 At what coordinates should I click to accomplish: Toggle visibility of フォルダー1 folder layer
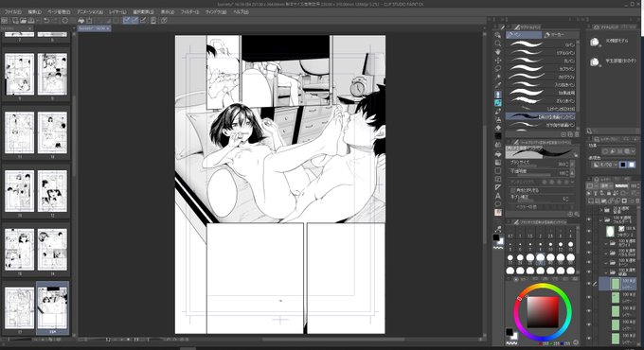click(x=589, y=219)
